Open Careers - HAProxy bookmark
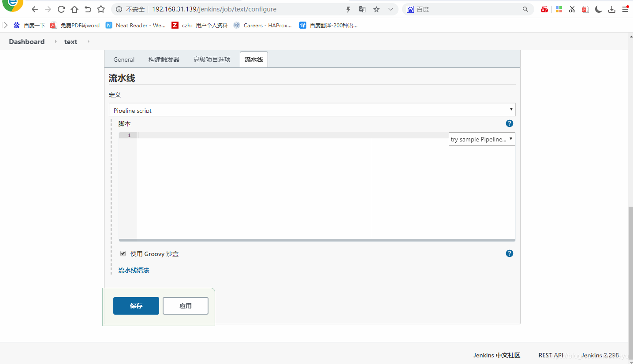The width and height of the screenshot is (633, 364). coord(263,25)
